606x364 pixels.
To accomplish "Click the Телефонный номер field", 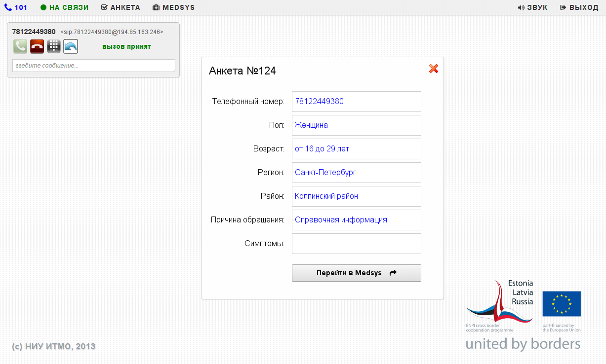I will [356, 102].
